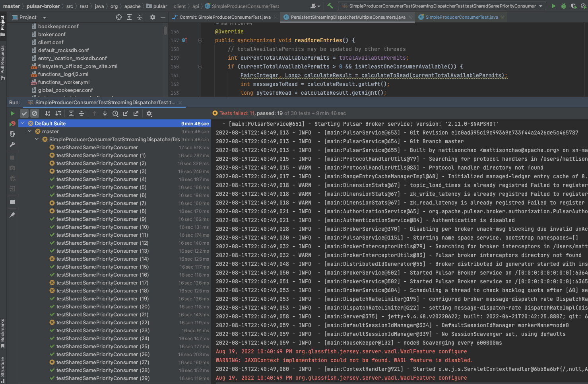Switch to SimpleProducerConsumerTest.java tab
This screenshot has width=588, height=384.
click(461, 17)
